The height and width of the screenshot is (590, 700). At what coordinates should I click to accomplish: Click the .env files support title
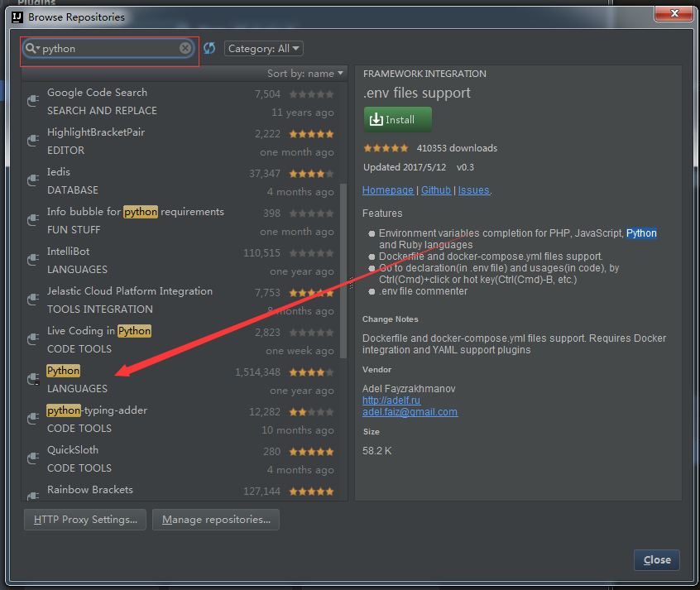click(x=416, y=93)
